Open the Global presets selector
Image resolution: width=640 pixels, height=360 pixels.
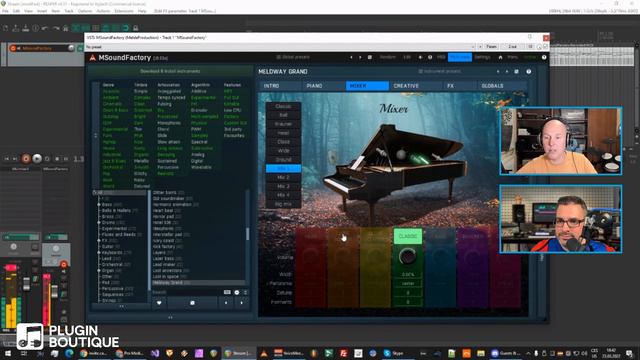point(292,58)
